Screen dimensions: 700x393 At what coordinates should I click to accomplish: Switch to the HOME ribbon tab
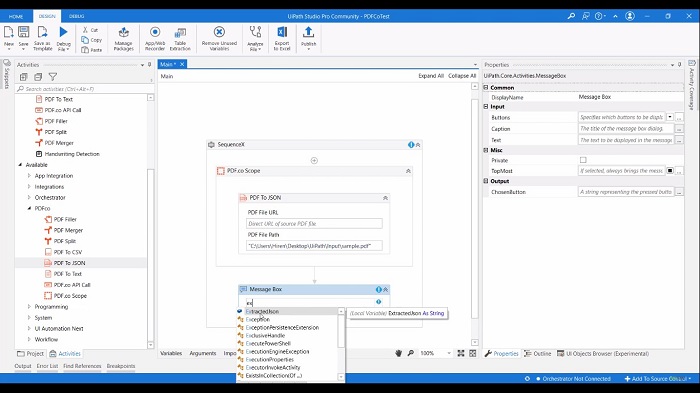tap(16, 16)
